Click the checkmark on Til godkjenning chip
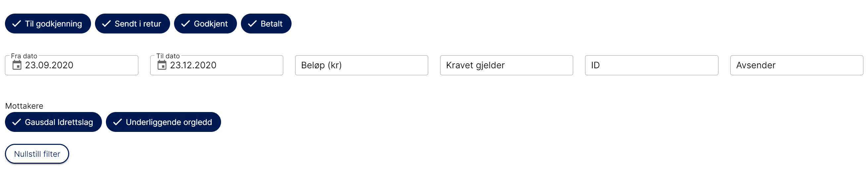 pyautogui.click(x=17, y=24)
